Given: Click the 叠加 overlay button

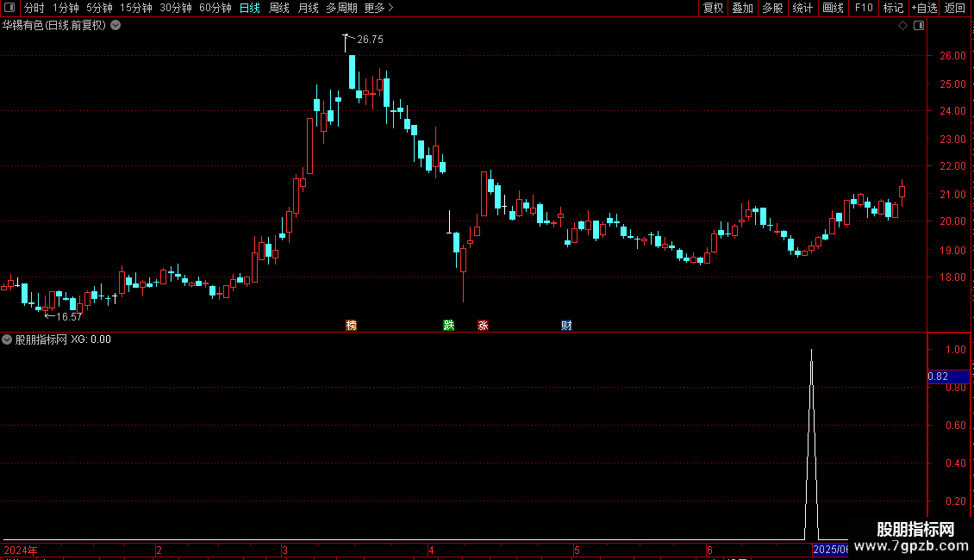Looking at the screenshot, I should [x=742, y=8].
